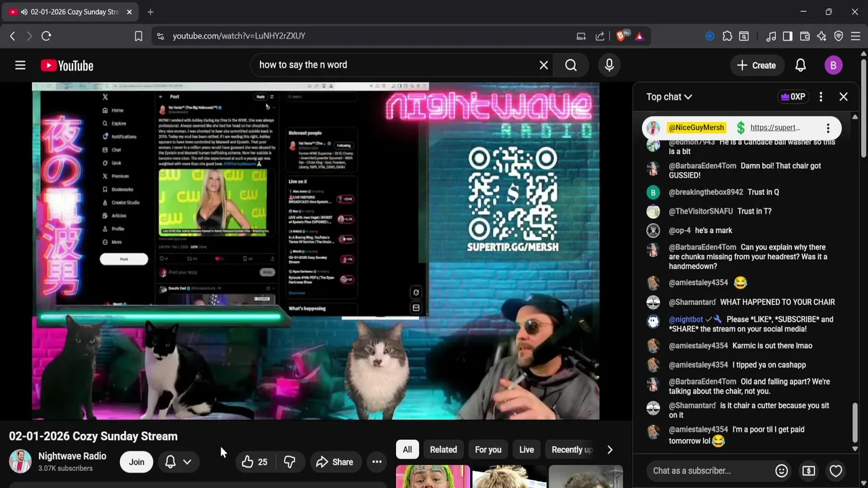Click the Chat as a subscriber field
The height and width of the screenshot is (488, 868).
pos(711,470)
